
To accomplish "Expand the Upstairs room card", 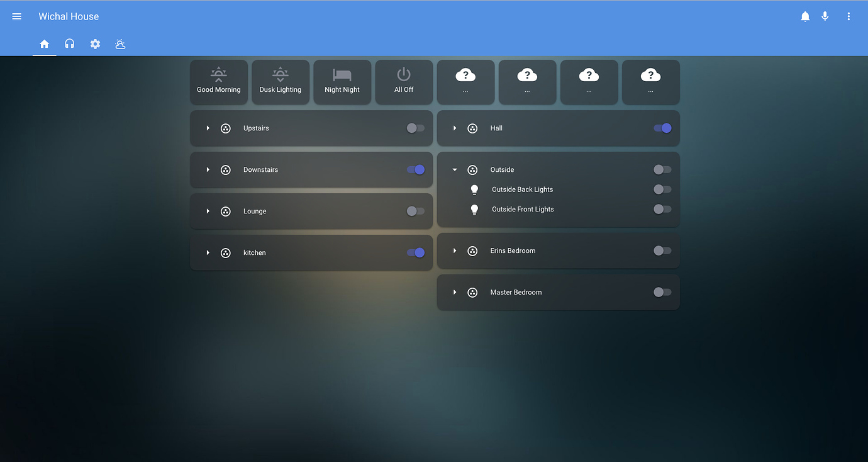I will coord(208,128).
